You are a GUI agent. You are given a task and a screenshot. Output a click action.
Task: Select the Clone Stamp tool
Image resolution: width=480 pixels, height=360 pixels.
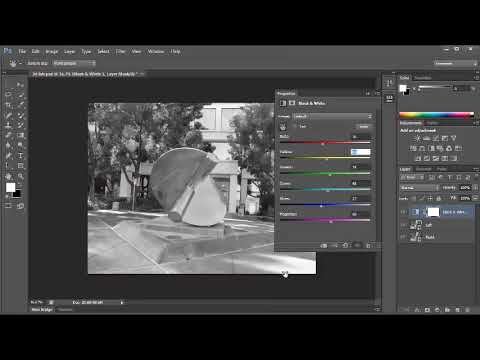9,125
